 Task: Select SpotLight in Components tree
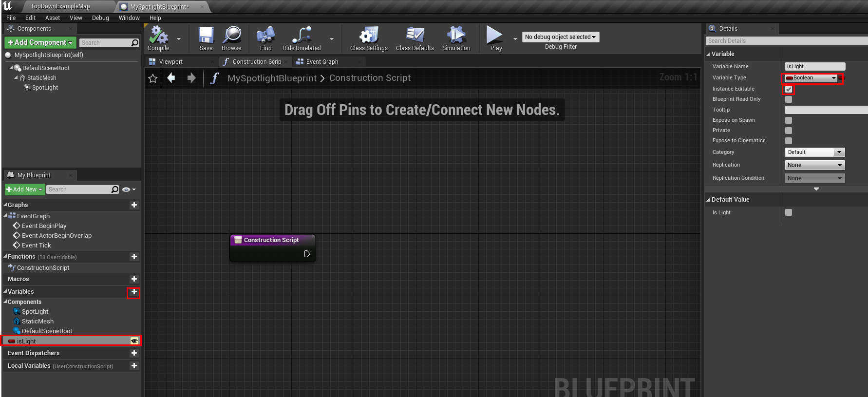[45, 88]
